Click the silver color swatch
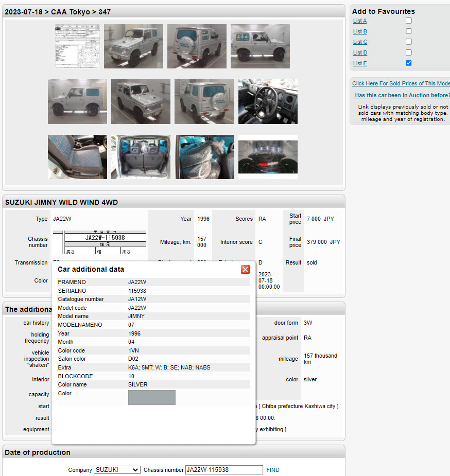The height and width of the screenshot is (476, 450). (152, 397)
